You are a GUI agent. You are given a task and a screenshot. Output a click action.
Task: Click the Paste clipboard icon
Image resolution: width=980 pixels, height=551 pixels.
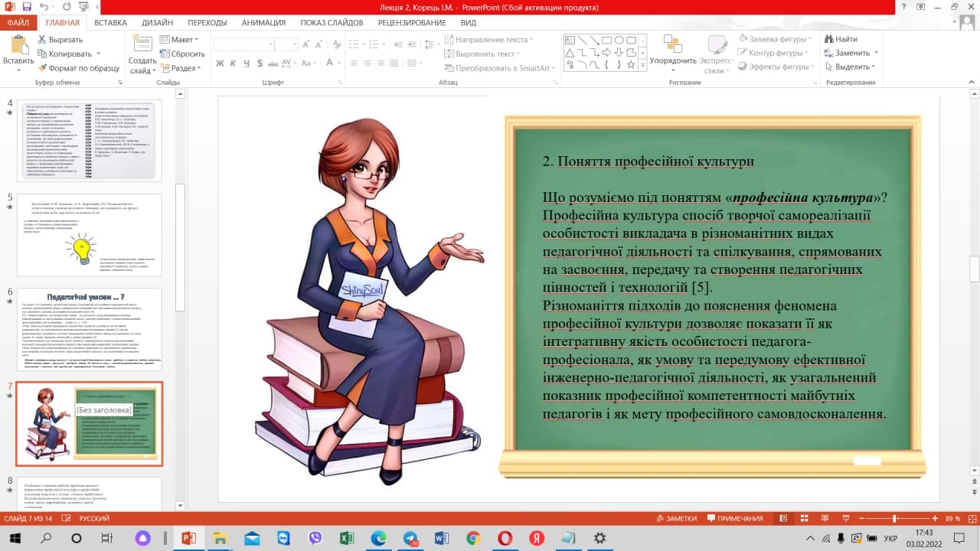(x=18, y=45)
